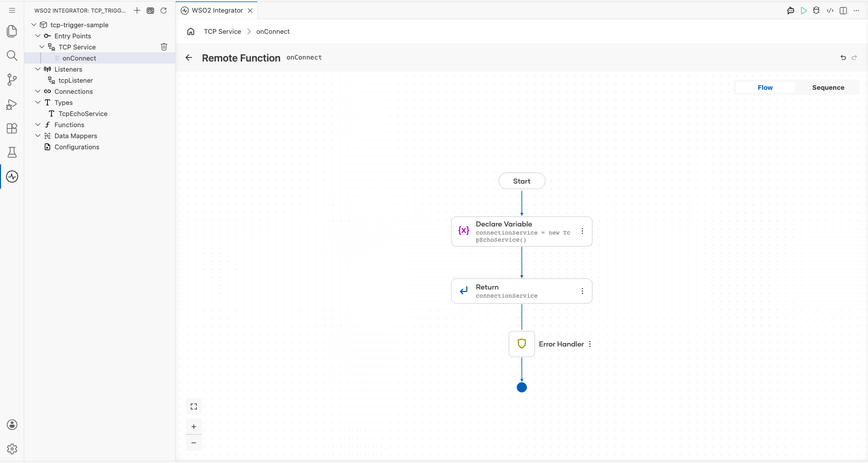Viewport: 868px width, 463px height.
Task: Open the Manage settings gear icon
Action: pos(12,449)
